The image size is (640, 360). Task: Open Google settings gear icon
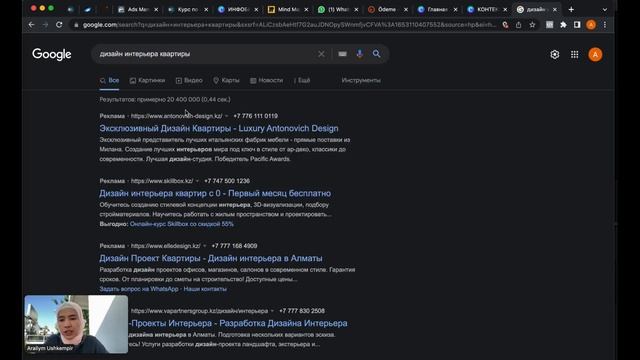[554, 54]
